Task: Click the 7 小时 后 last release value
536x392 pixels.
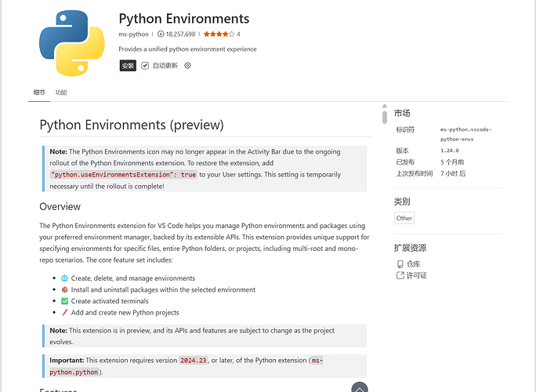Action: point(453,173)
